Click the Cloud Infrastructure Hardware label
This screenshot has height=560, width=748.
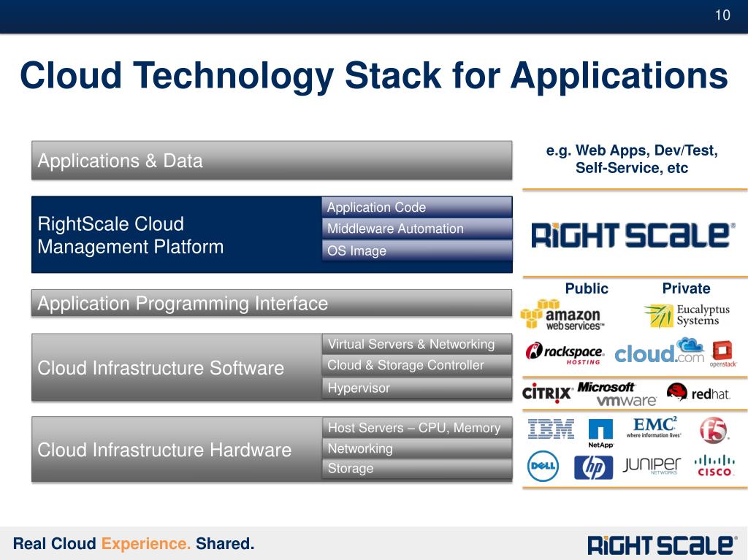pyautogui.click(x=164, y=450)
